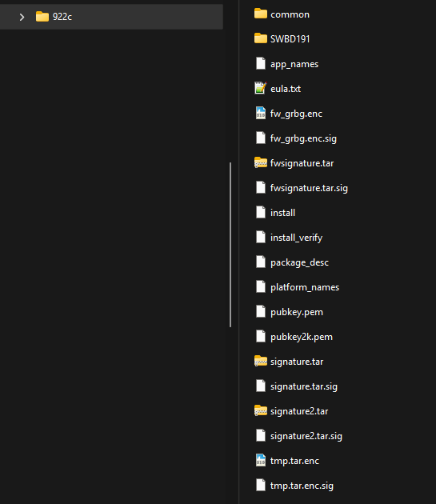The height and width of the screenshot is (504, 436).
Task: Click the fw_grbg.enc binary file icon
Action: pyautogui.click(x=261, y=113)
